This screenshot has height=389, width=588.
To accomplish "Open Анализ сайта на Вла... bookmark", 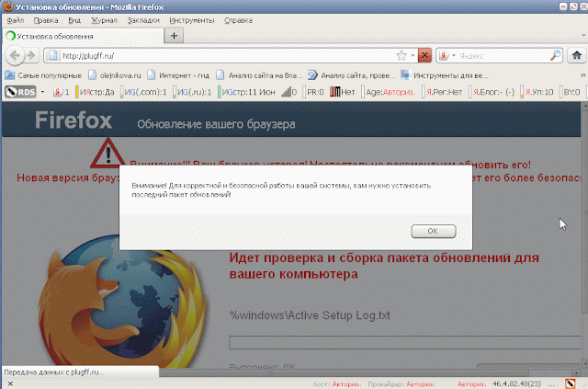I will click(x=259, y=75).
